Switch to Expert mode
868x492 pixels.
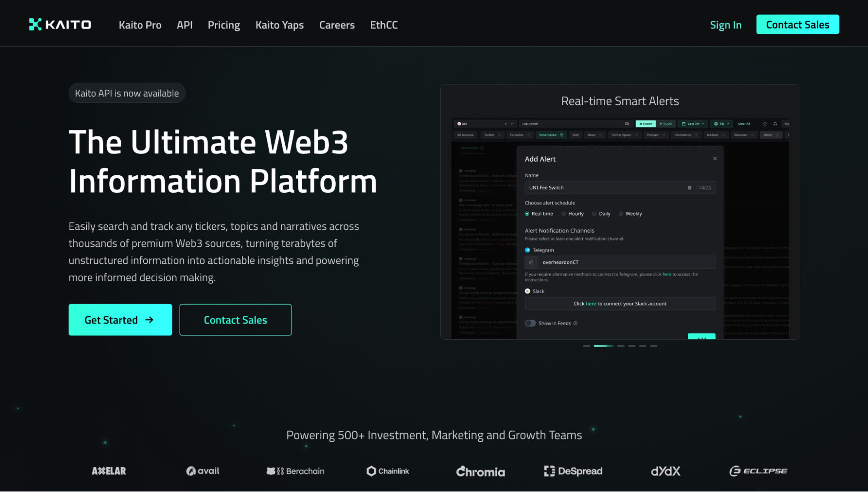[x=646, y=124]
